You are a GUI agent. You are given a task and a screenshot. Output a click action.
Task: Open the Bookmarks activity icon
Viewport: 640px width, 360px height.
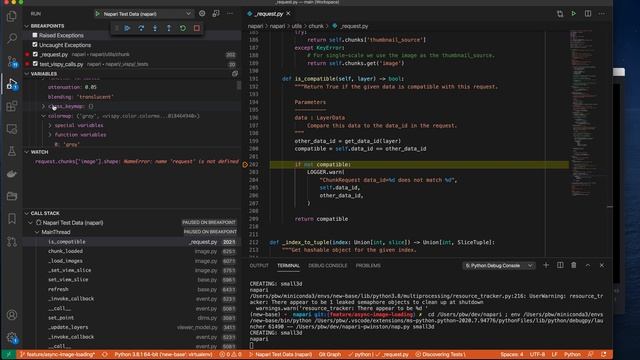click(x=12, y=219)
